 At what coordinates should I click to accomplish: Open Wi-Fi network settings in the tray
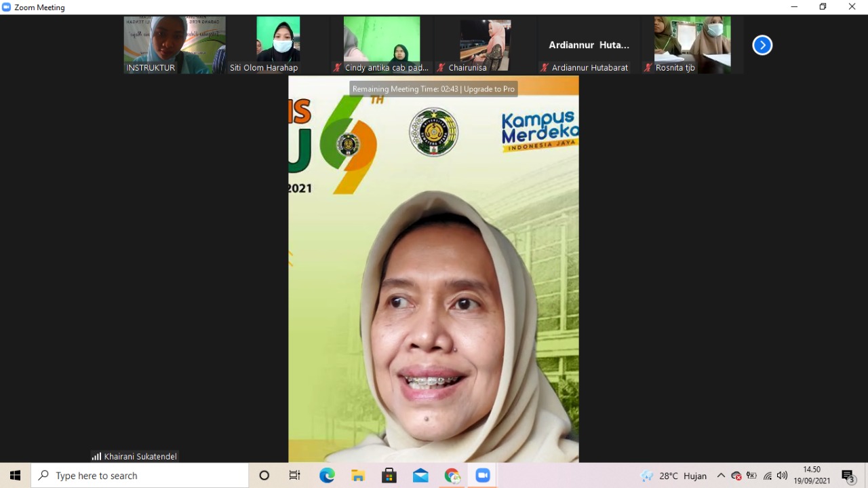coord(767,476)
